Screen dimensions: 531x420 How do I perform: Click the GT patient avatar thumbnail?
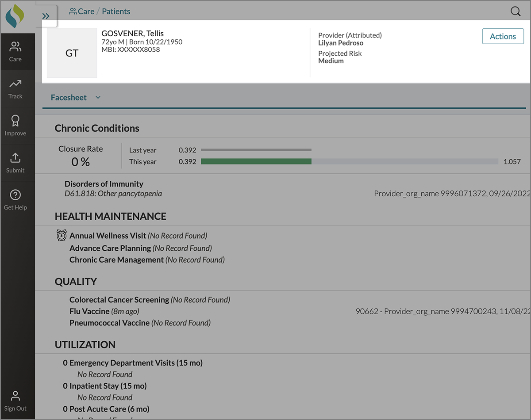(72, 53)
